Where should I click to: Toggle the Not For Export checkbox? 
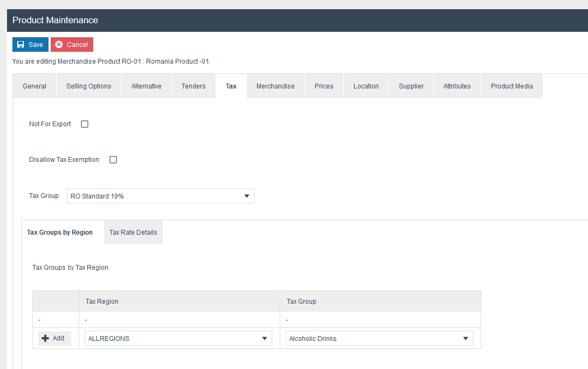(85, 124)
